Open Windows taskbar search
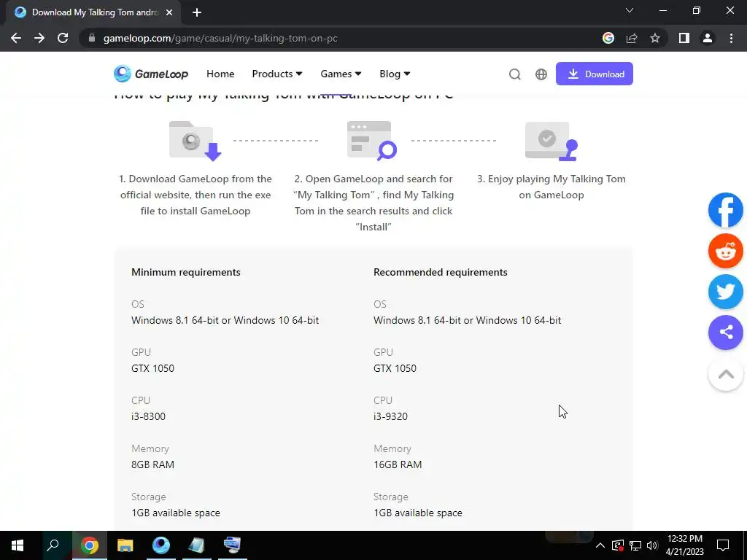Viewport: 747px width, 560px height. (53, 545)
